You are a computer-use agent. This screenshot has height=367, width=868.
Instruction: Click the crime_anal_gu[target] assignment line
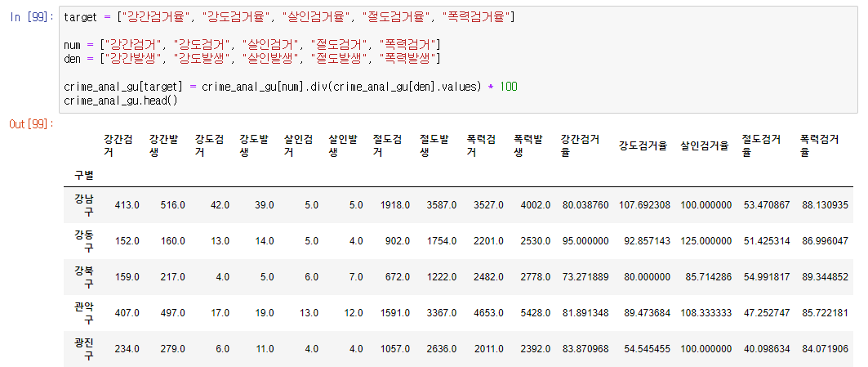click(x=291, y=87)
